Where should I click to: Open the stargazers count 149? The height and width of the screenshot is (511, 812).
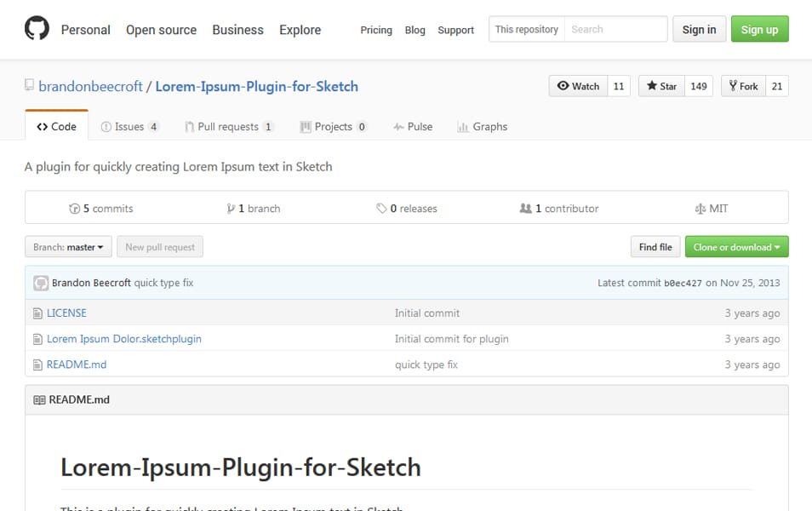pyautogui.click(x=699, y=86)
